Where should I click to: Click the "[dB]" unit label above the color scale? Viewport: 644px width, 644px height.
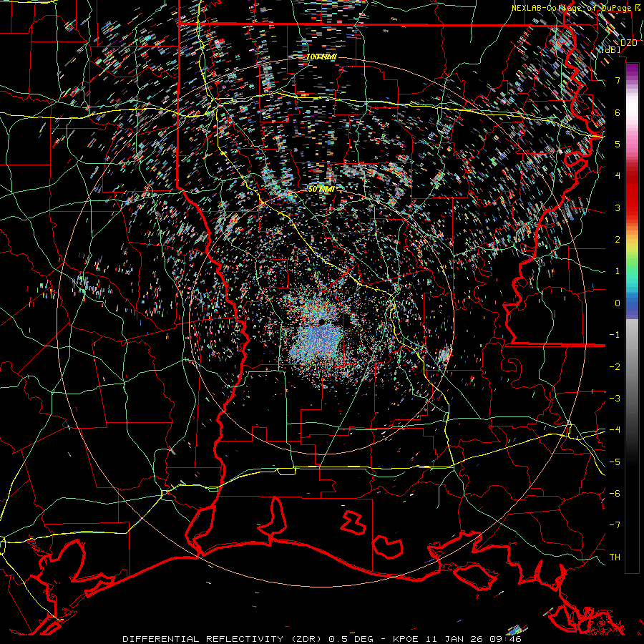[x=612, y=49]
